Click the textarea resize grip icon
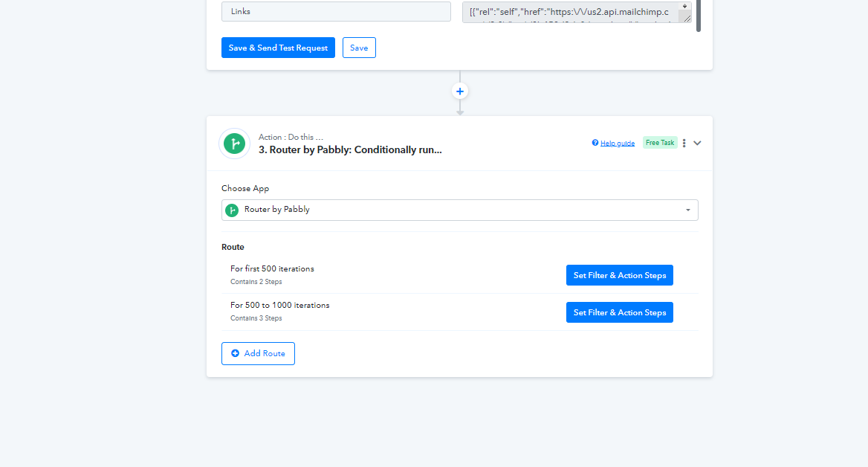The height and width of the screenshot is (467, 868). [687, 19]
